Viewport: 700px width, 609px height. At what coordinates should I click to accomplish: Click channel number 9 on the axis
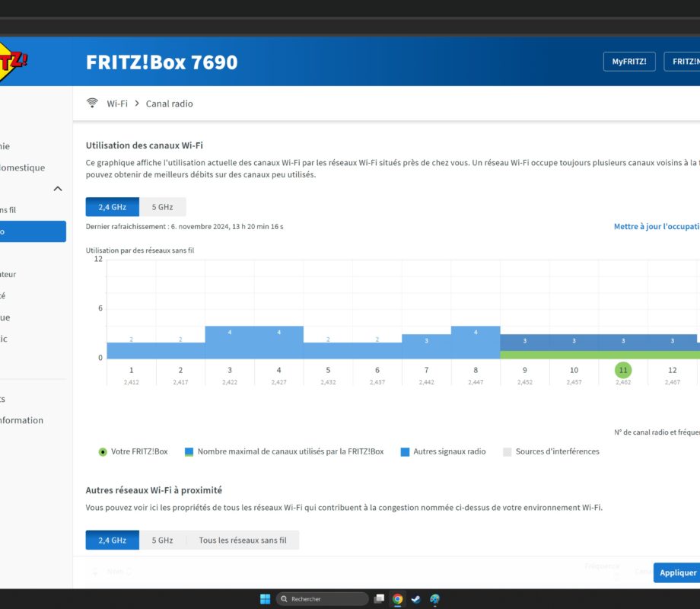tap(524, 370)
